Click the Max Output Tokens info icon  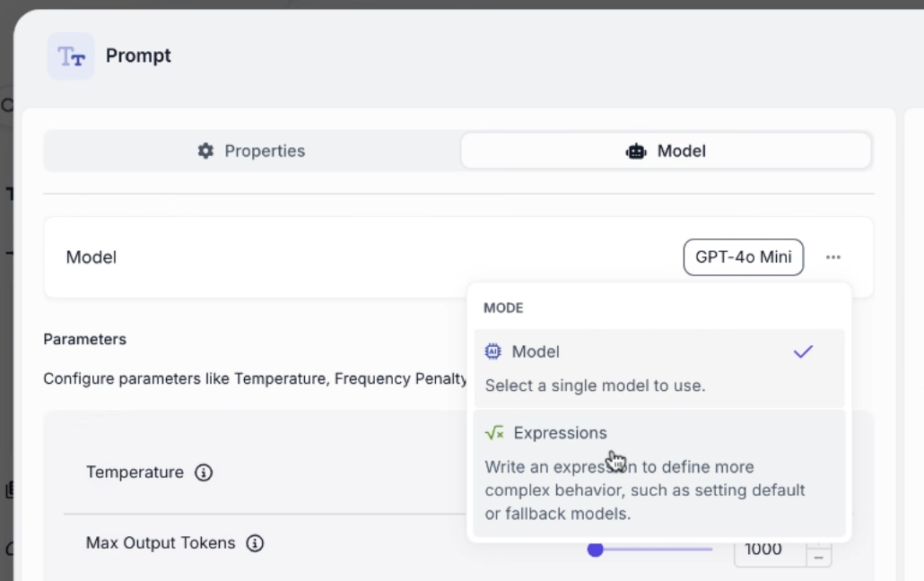255,543
